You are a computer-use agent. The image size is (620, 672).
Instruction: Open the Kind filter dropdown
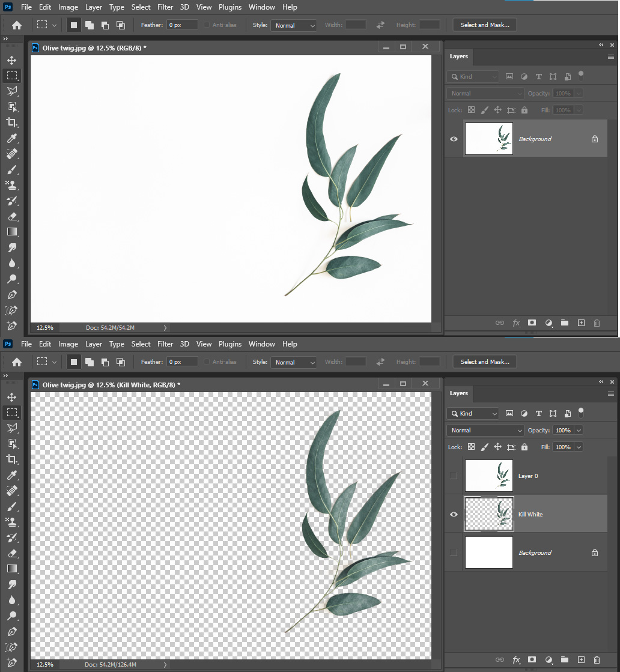coord(473,413)
